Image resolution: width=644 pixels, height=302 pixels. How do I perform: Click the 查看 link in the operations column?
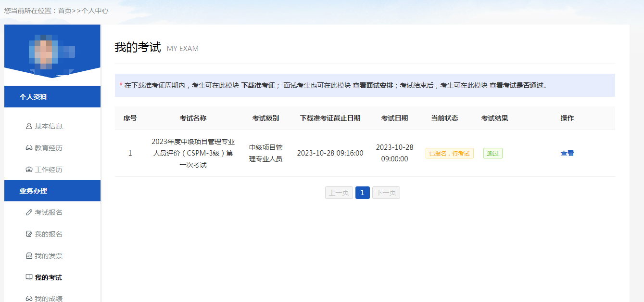[x=567, y=153]
